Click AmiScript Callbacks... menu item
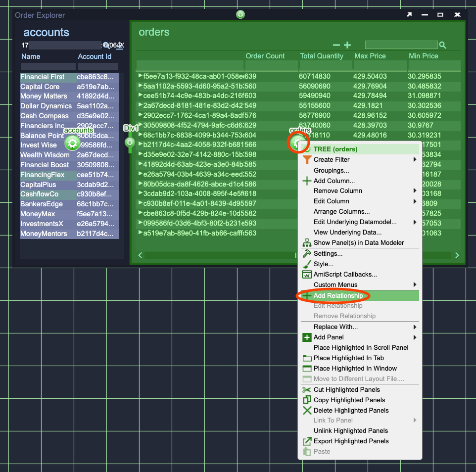476x472 pixels. point(345,274)
